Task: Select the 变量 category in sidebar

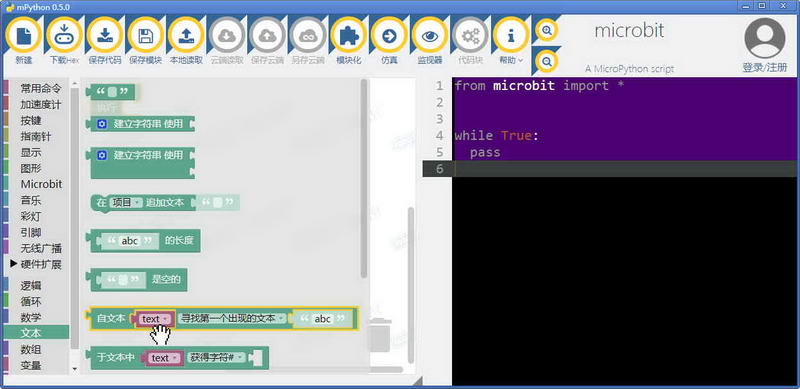Action: (x=31, y=366)
